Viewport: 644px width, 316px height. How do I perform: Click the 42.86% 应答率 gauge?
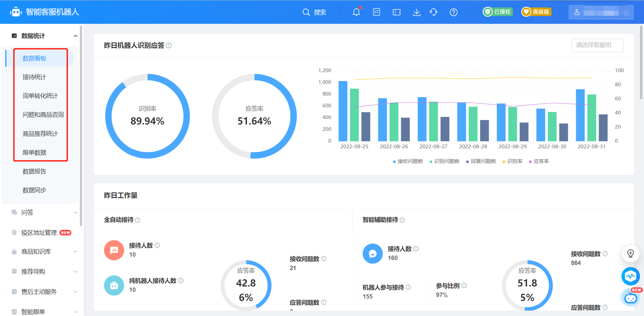coord(246,285)
